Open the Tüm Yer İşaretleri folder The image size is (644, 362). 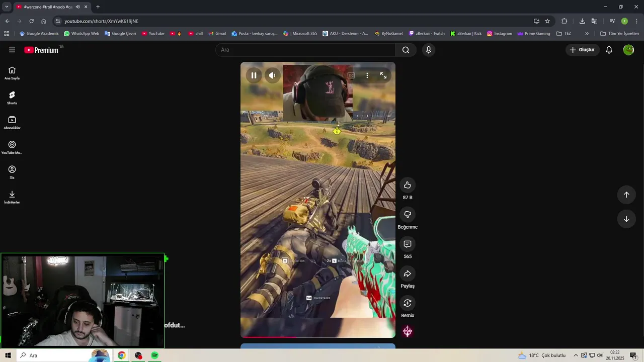[619, 34]
